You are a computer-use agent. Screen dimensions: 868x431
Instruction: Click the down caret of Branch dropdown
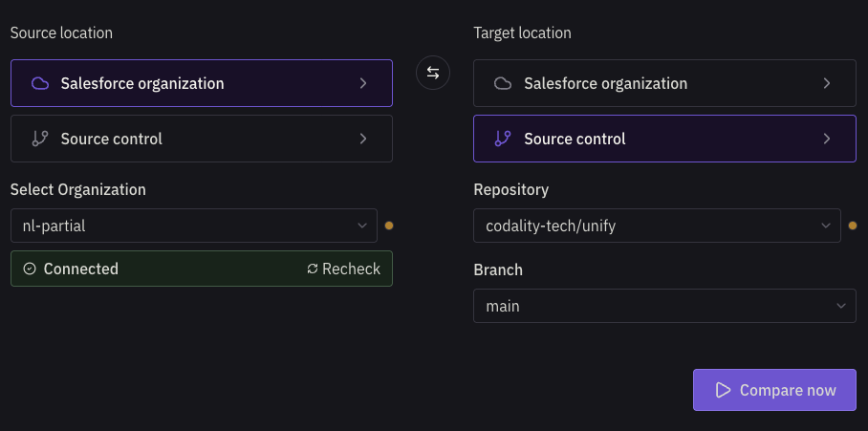[x=841, y=306]
